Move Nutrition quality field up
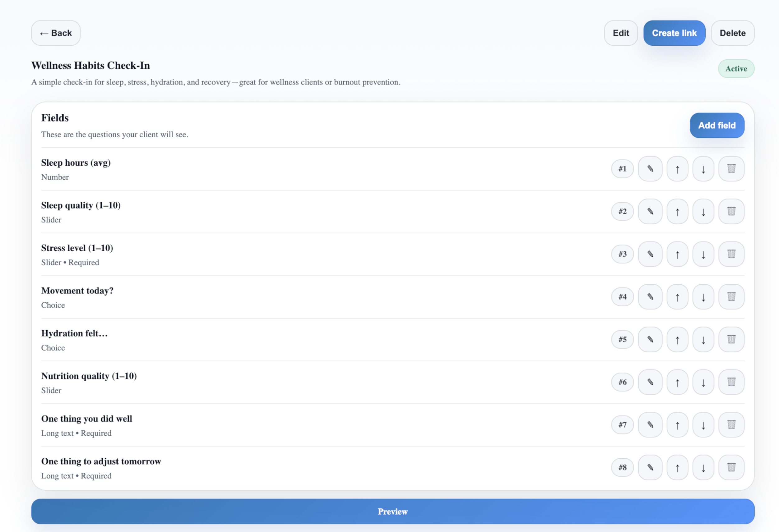Viewport: 779px width, 532px height. point(677,382)
